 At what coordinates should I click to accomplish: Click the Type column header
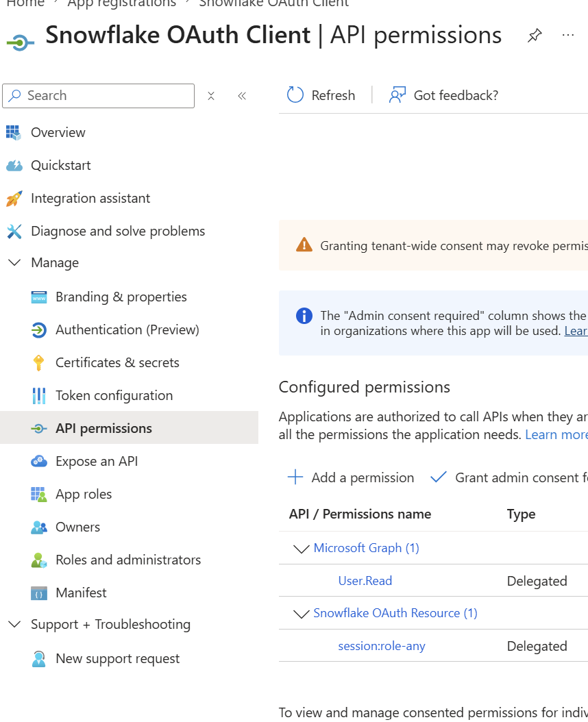click(521, 514)
